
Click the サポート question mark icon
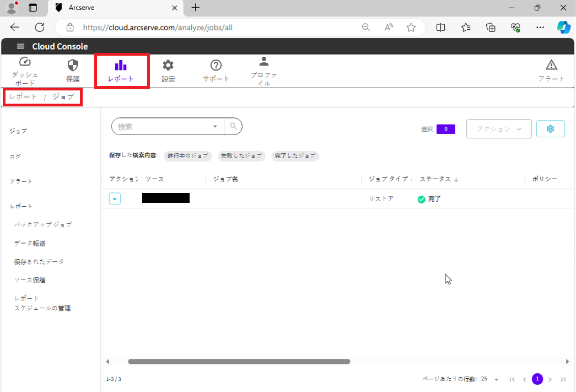216,65
